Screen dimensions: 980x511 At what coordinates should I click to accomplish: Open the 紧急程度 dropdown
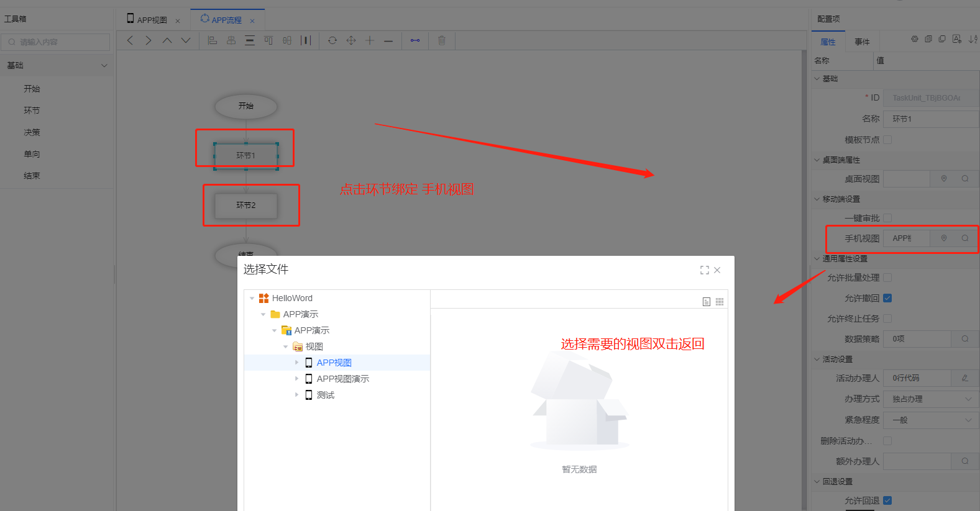(x=930, y=420)
